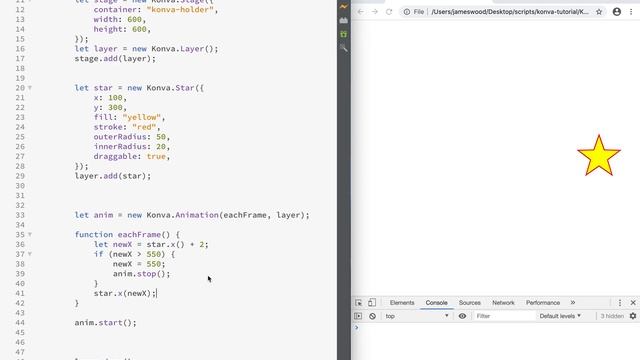The image size is (640, 360).
Task: Switch to Elements tab in DevTools
Action: pos(402,303)
